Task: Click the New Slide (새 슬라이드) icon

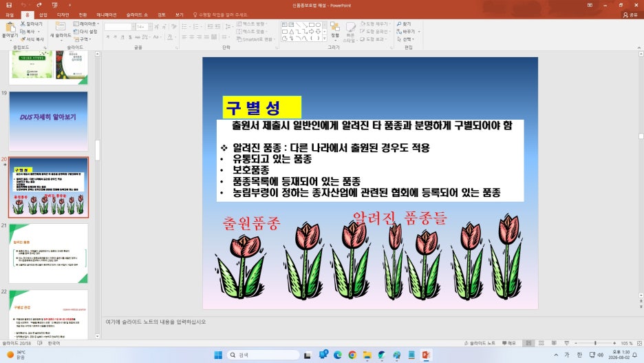Action: point(61,26)
